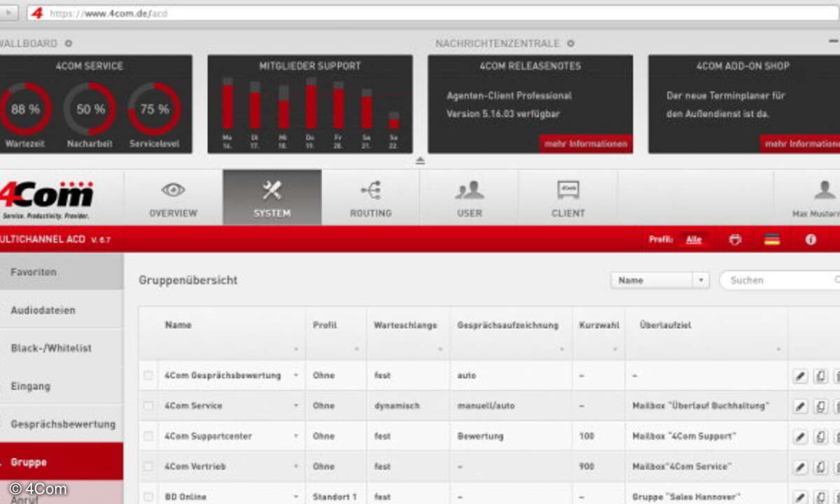Click the browser address bar URL
This screenshot has width=840, height=504.
108,13
